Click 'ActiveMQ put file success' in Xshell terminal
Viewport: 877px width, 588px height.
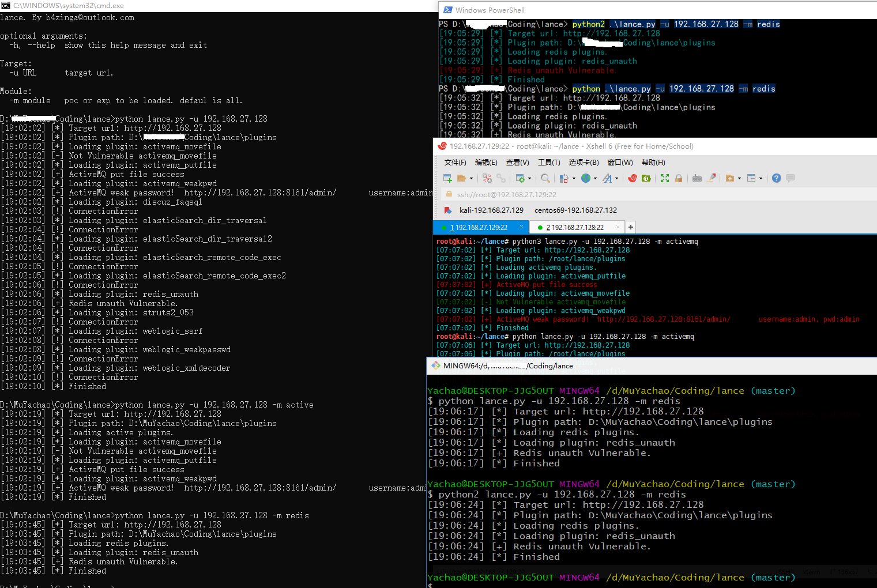tap(547, 285)
